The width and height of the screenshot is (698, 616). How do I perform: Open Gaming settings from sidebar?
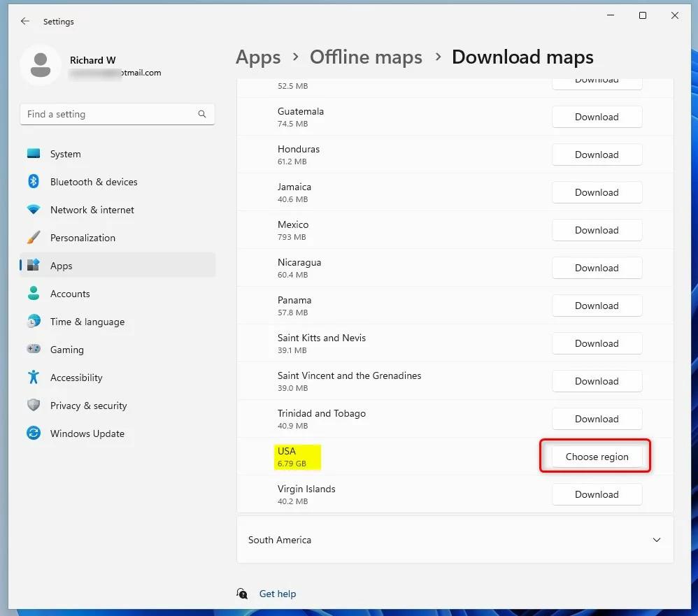coord(67,350)
